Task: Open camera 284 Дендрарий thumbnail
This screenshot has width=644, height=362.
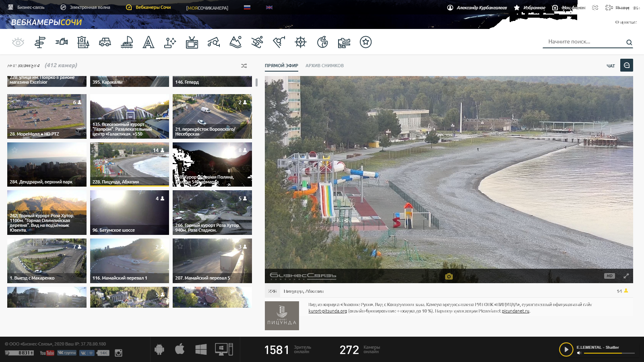Action: point(47,165)
